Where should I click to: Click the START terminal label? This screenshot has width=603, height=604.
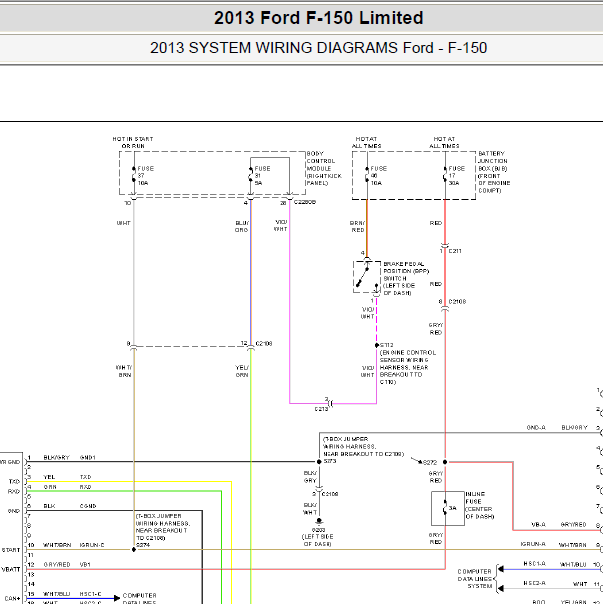[11, 550]
